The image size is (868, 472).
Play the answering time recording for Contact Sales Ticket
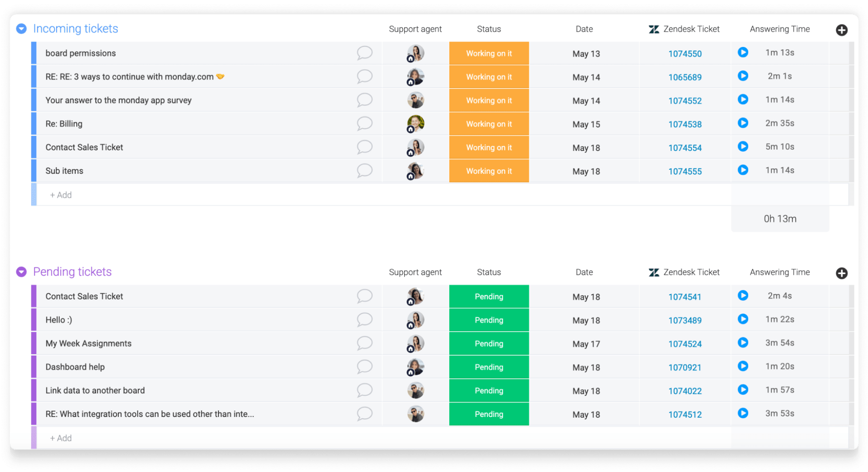tap(744, 146)
